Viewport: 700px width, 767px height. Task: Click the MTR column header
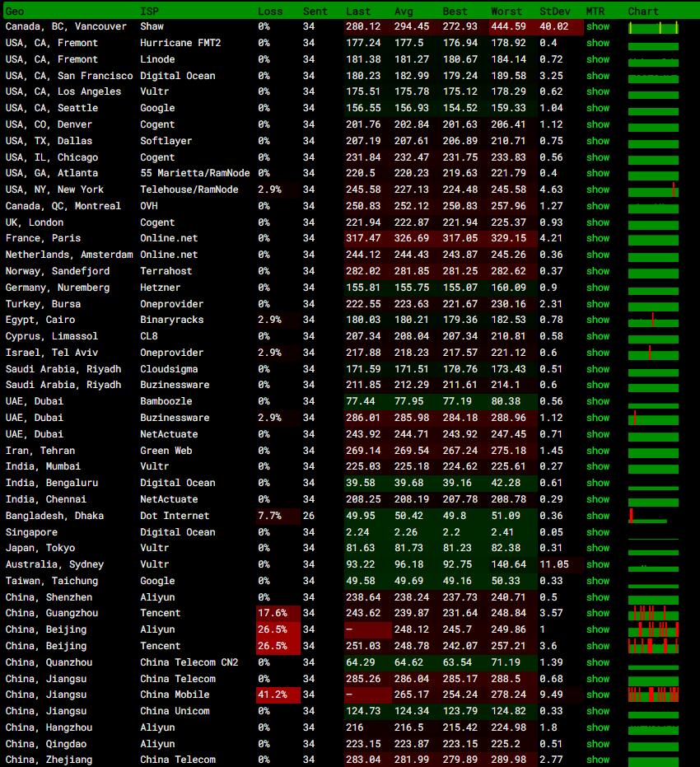coord(595,12)
